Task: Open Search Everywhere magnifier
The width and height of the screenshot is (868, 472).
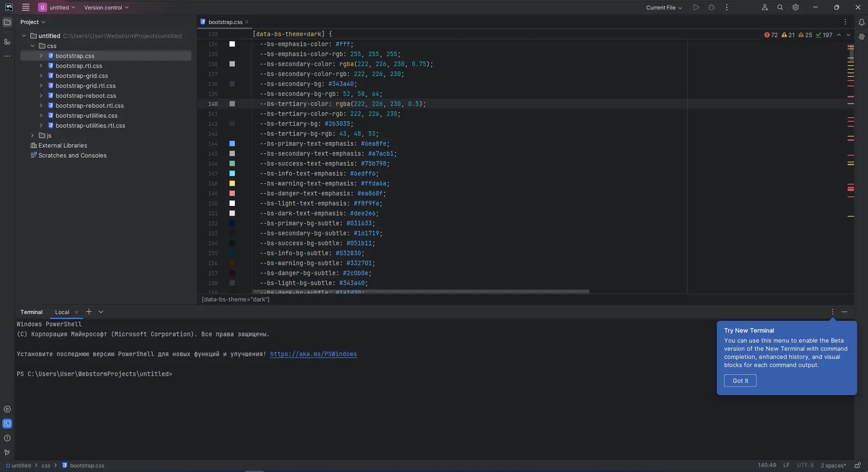Action: (x=780, y=8)
